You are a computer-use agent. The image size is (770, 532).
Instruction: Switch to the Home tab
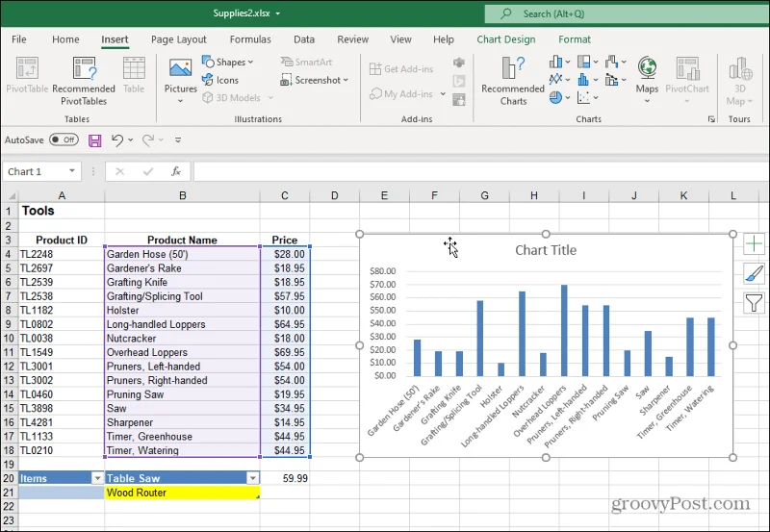tap(65, 39)
